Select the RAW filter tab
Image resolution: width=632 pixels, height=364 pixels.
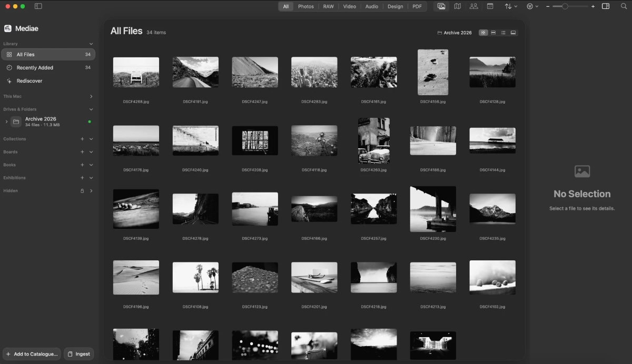(x=329, y=6)
